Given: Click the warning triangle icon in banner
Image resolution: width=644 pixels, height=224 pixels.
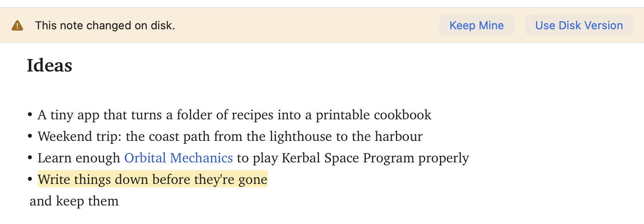Looking at the screenshot, I should [17, 25].
